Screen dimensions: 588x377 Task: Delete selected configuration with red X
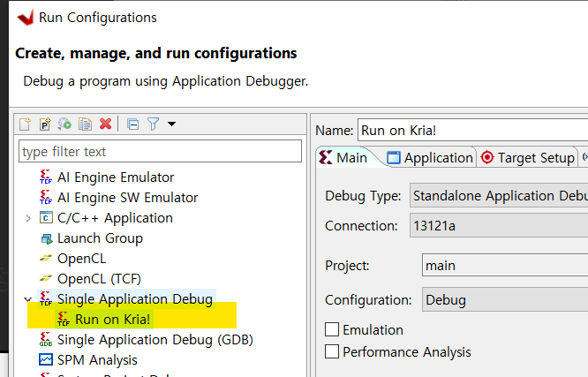point(106,124)
